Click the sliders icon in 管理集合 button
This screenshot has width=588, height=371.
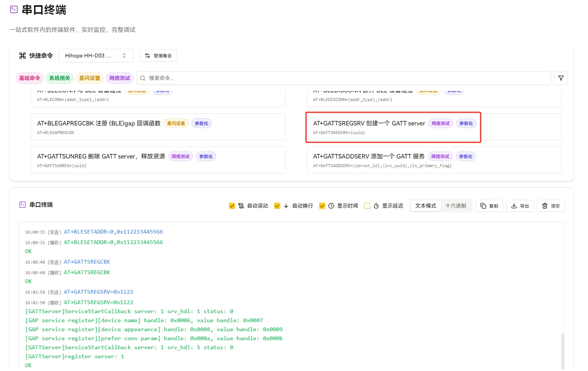click(x=148, y=56)
